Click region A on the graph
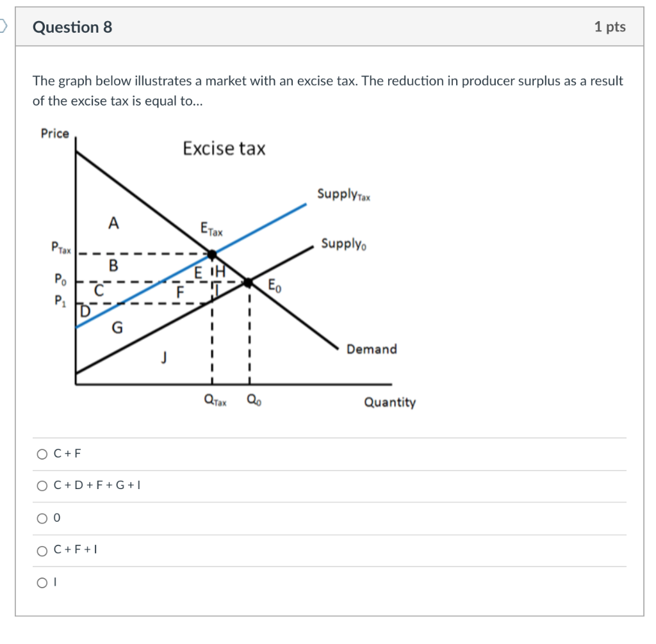 114,223
